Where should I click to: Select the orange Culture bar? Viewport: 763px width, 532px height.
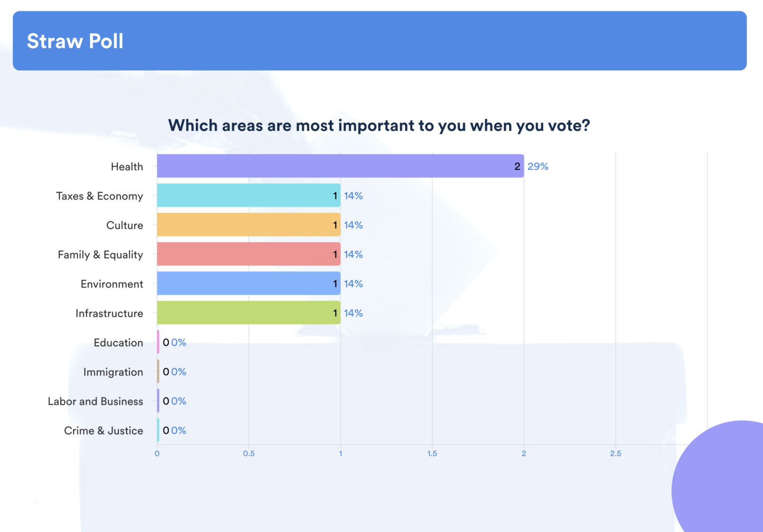click(x=248, y=225)
